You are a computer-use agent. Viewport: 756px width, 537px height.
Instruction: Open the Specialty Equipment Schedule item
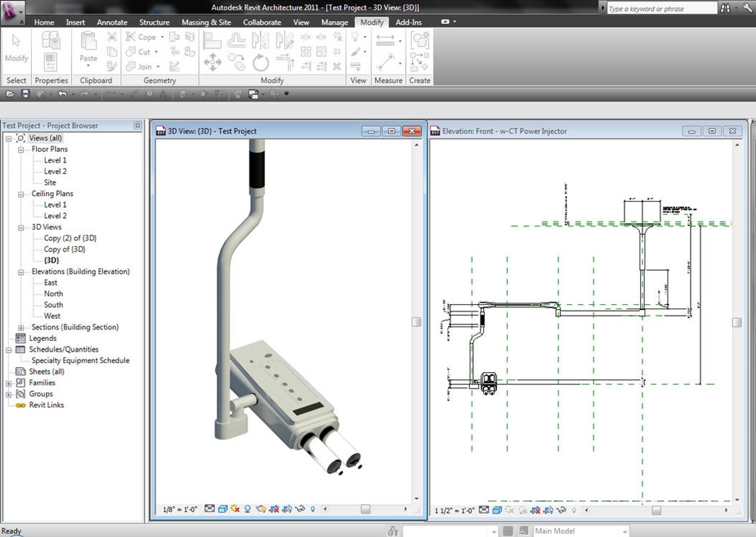80,360
